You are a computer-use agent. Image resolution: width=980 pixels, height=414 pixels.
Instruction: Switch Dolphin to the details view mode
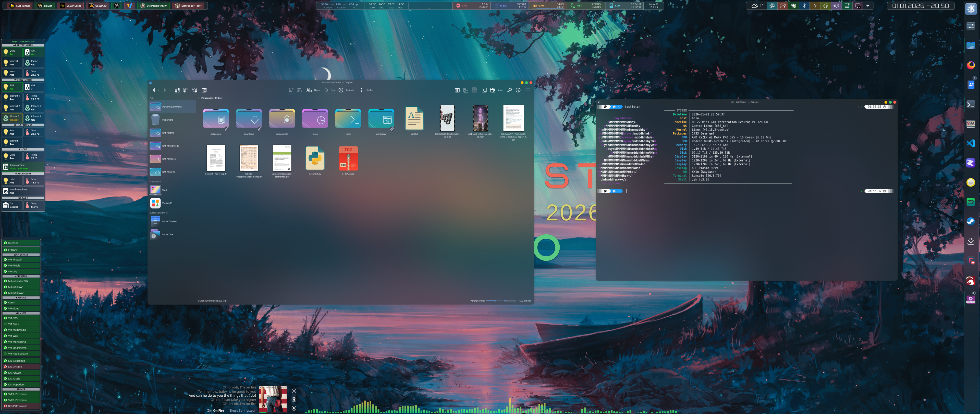click(x=186, y=90)
